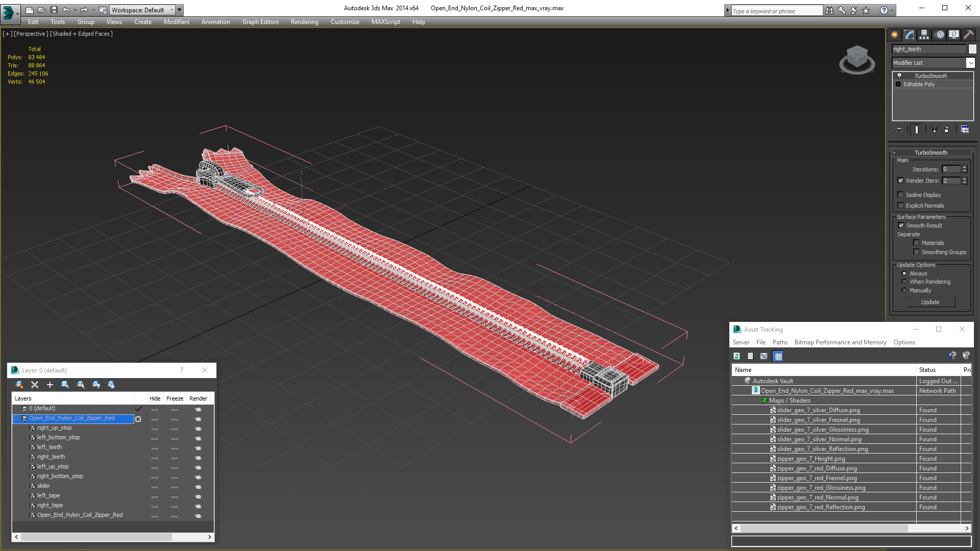Viewport: 980px width, 551px height.
Task: Toggle the Pin Stack icon
Action: [899, 130]
